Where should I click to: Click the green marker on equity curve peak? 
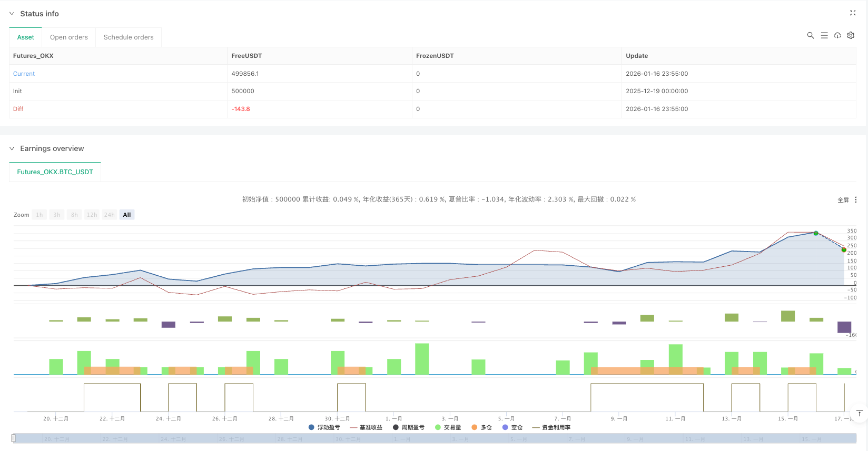[x=816, y=233]
